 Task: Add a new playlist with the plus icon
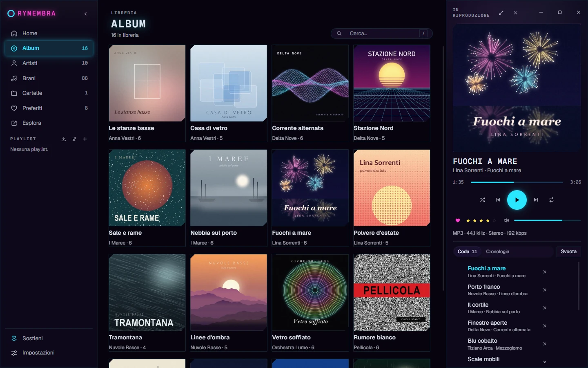(x=85, y=139)
